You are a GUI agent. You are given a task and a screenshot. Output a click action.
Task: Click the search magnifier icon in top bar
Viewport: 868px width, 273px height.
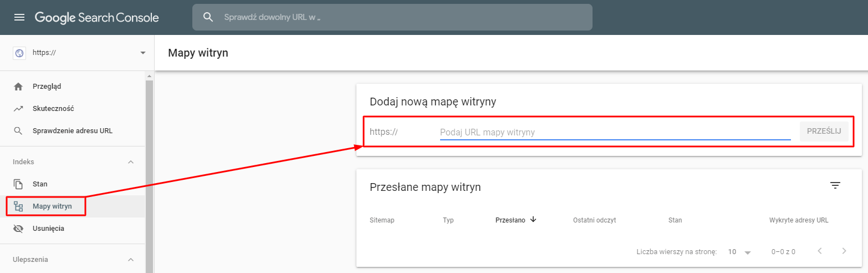click(208, 17)
